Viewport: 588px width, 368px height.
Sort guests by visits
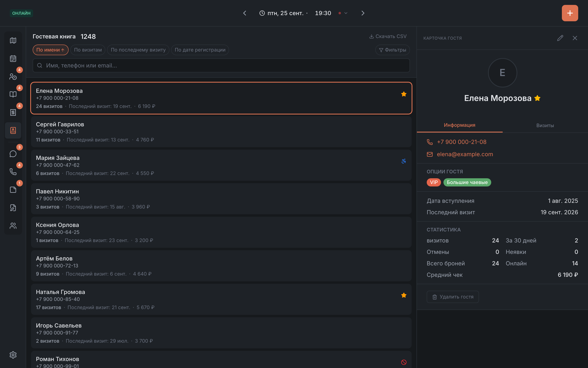click(88, 50)
